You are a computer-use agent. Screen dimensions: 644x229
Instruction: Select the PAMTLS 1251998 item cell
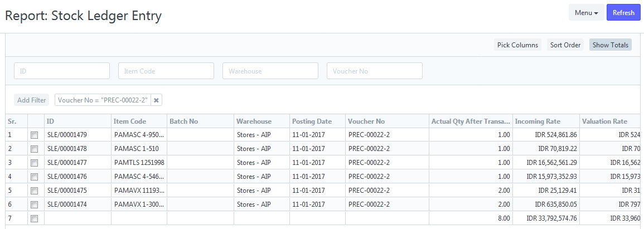(139, 163)
